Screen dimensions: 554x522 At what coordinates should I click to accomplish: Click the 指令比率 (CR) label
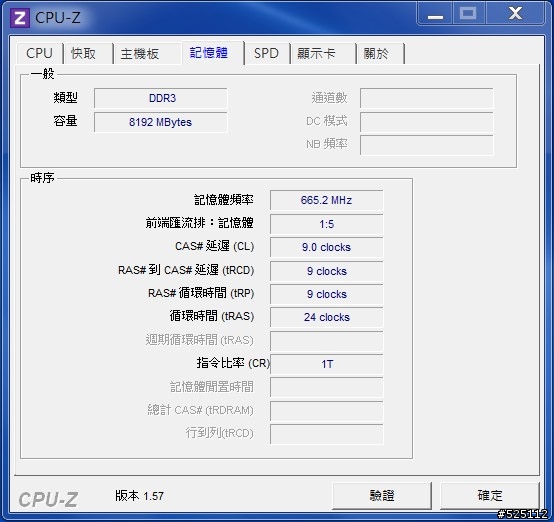coord(233,363)
